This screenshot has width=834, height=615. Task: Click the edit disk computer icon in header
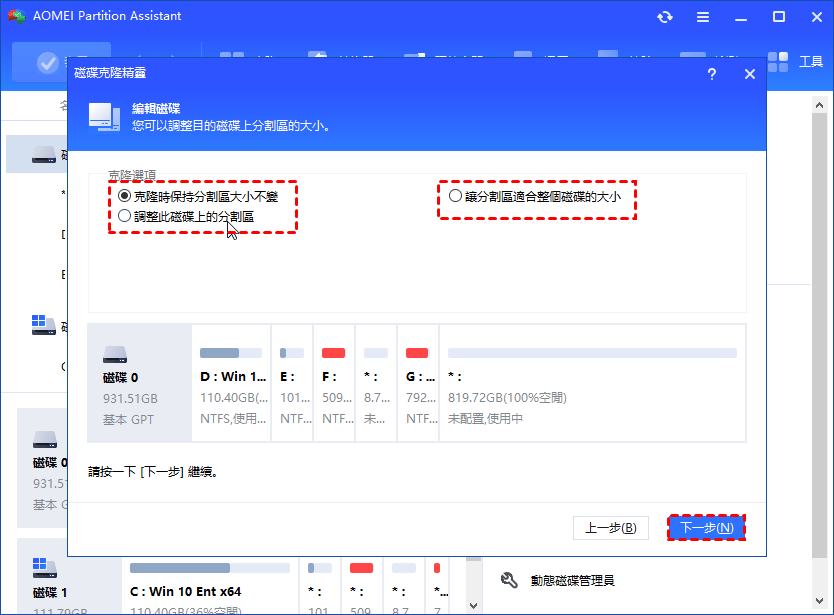coord(104,117)
